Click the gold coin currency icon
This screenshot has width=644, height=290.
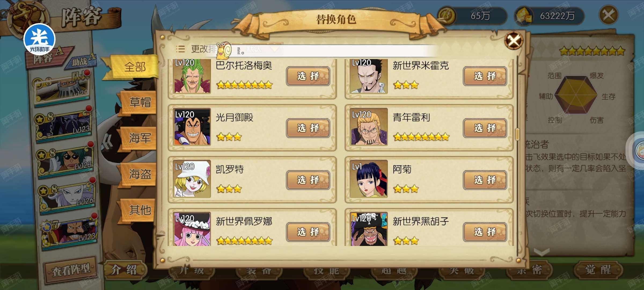point(447,16)
